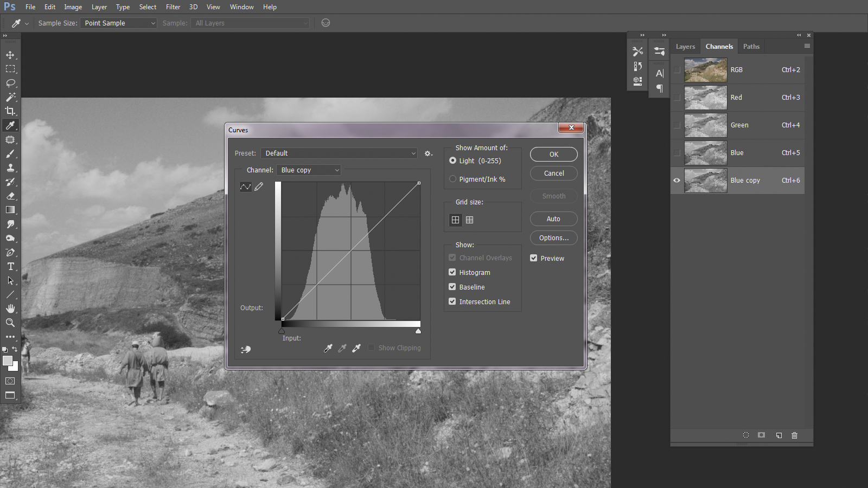Select the Zoom tool
The image size is (868, 488).
[10, 323]
